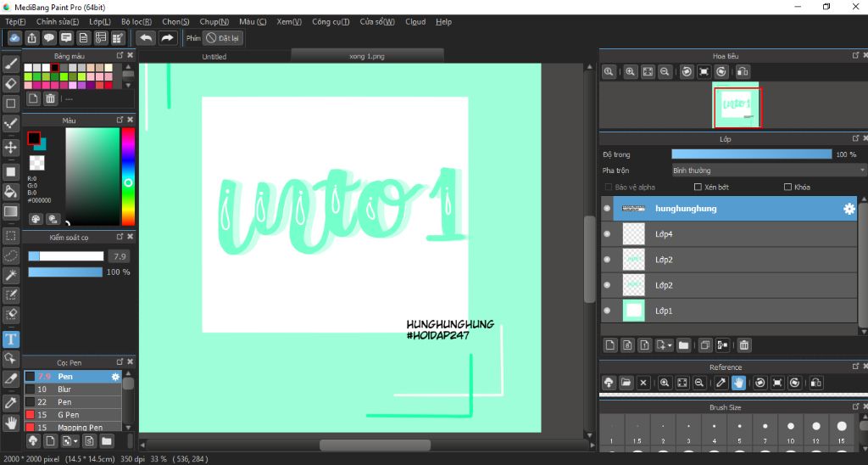Screen dimensions: 868x465
Task: Hide the hunghunghung layer
Action: click(607, 209)
